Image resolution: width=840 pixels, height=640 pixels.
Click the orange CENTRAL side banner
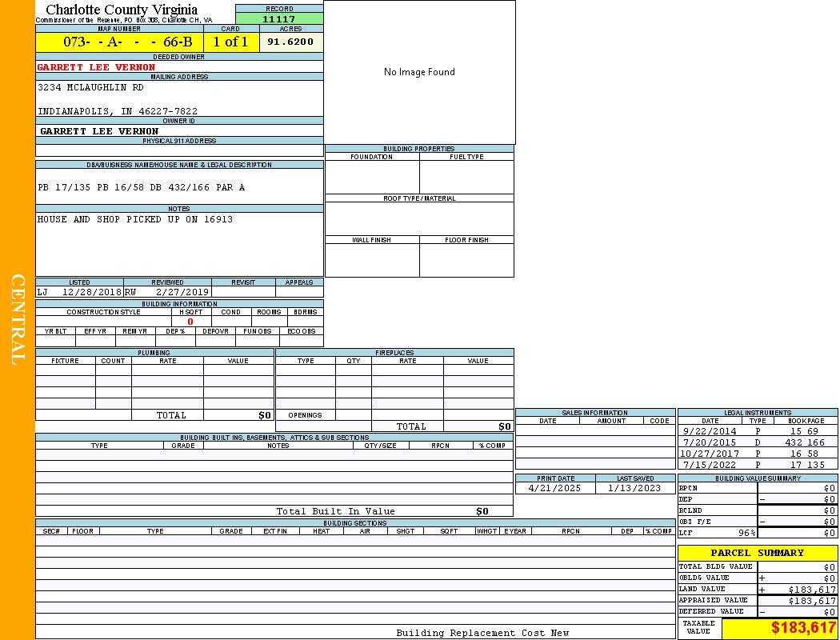coord(18,320)
